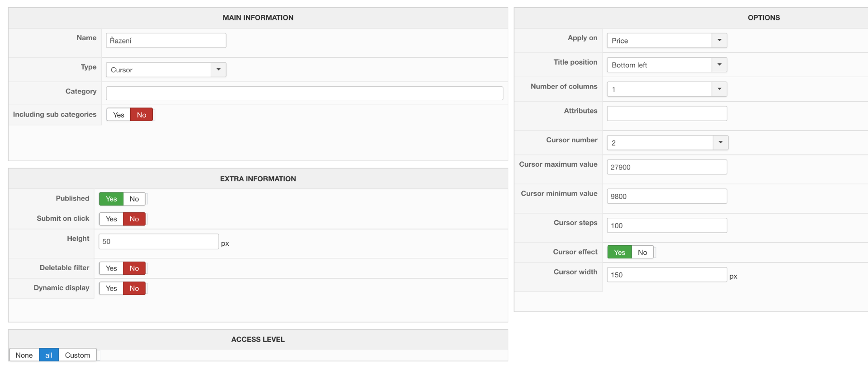
Task: Open the Type dropdown showing Cursor
Action: click(166, 70)
